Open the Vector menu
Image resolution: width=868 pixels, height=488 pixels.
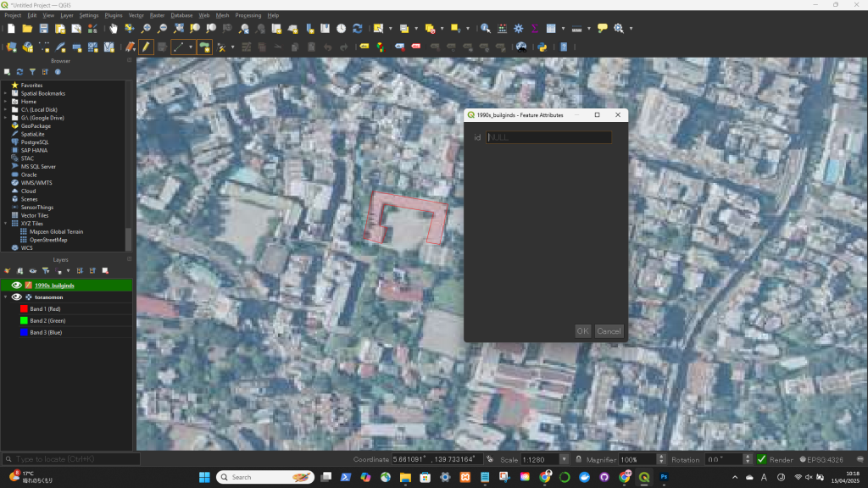pyautogui.click(x=136, y=15)
